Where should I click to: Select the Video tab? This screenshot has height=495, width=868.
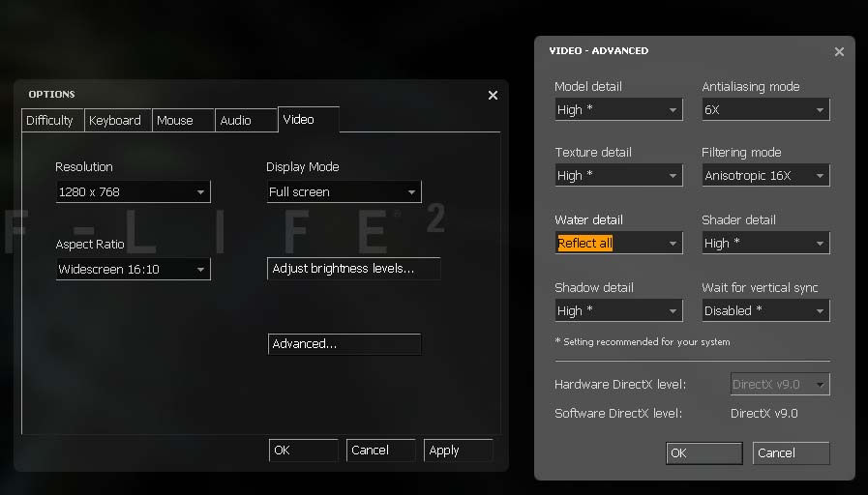[309, 120]
